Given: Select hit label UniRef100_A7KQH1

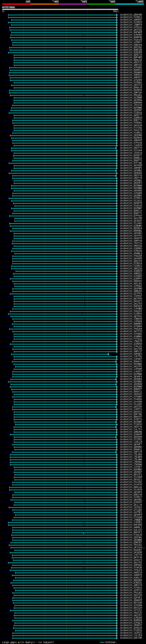Looking at the screenshot, I should pyautogui.click(x=131, y=67).
